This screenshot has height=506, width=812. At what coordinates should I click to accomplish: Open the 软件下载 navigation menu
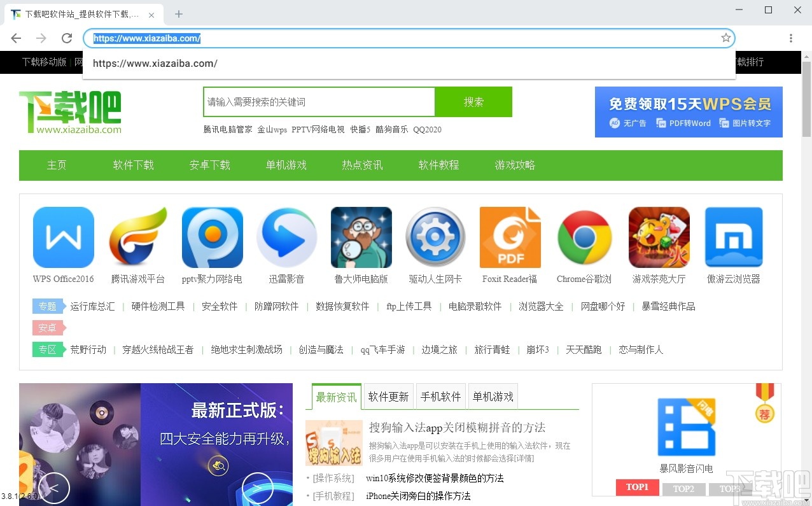[133, 164]
